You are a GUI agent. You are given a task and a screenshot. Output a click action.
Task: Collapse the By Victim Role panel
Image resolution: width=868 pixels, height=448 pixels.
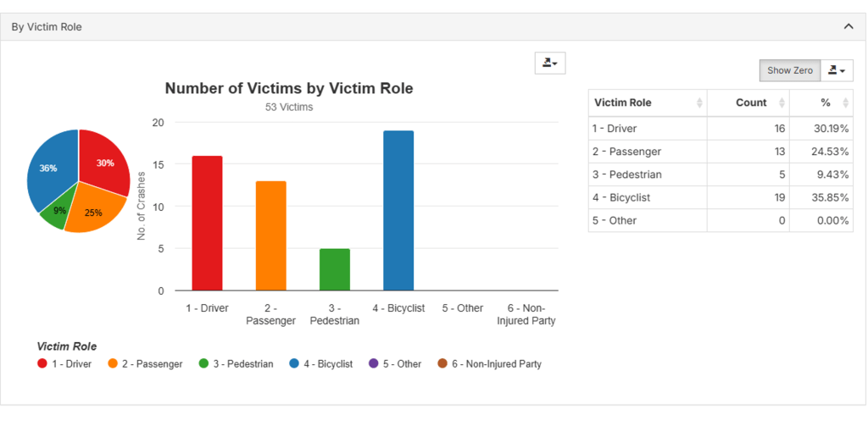(849, 26)
